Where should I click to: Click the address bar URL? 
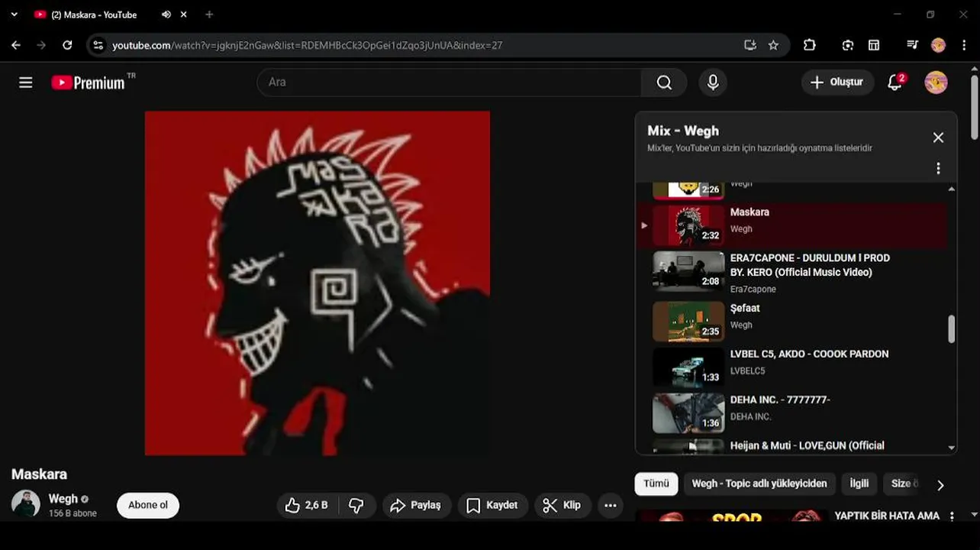[x=308, y=45]
